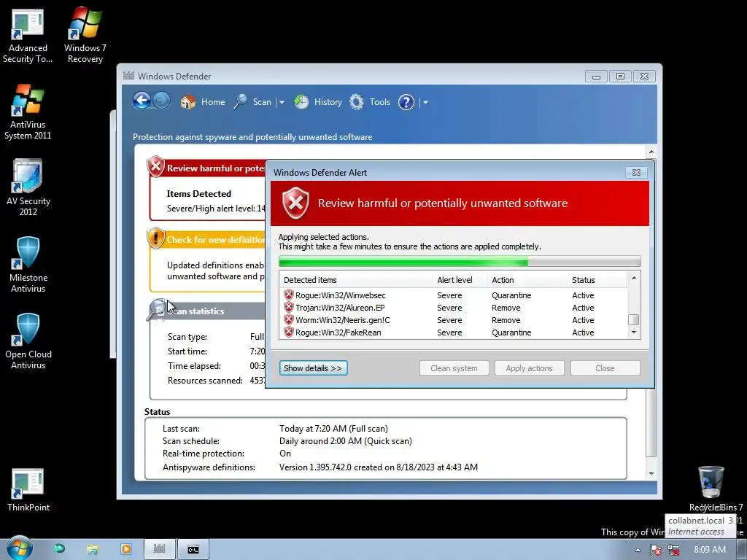The width and height of the screenshot is (747, 560).
Task: Click the Scan statistics magnifier icon
Action: (157, 309)
